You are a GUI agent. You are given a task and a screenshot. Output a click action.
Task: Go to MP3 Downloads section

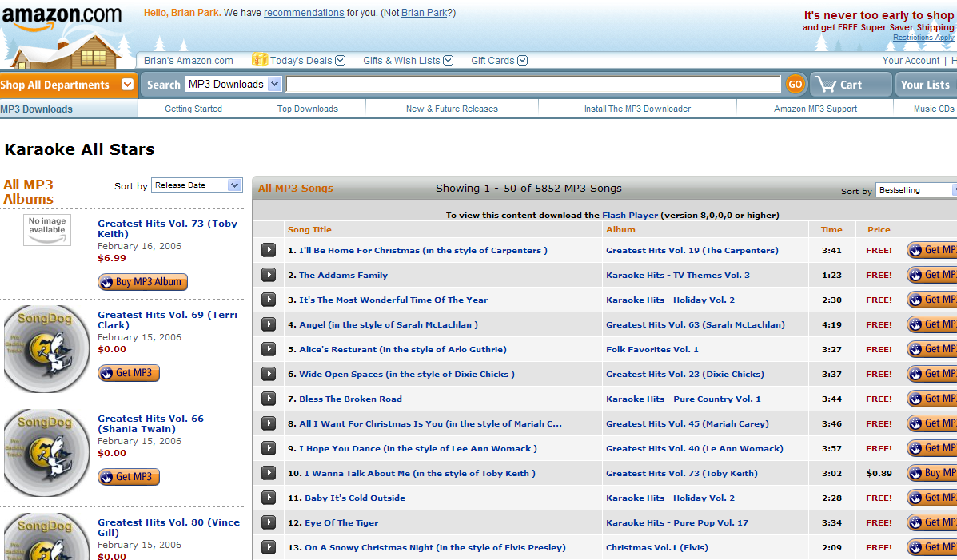point(37,109)
